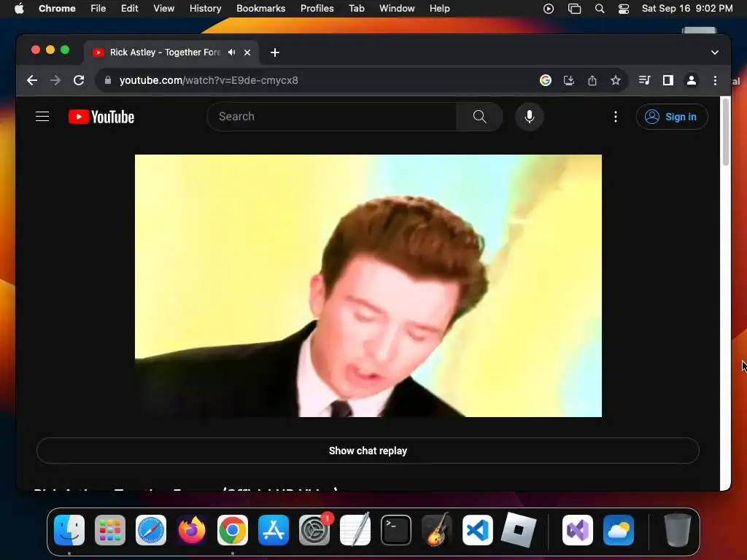Show chat replay below the video
747x560 pixels.
click(x=368, y=451)
